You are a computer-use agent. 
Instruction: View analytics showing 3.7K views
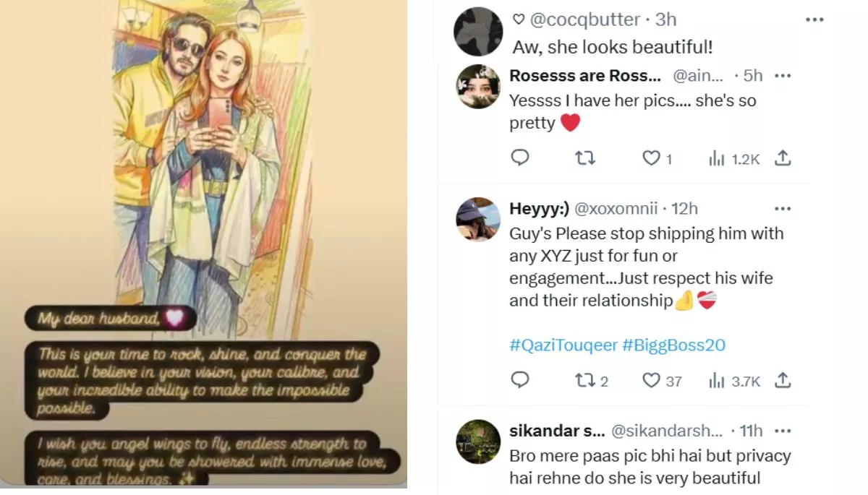pyautogui.click(x=733, y=381)
